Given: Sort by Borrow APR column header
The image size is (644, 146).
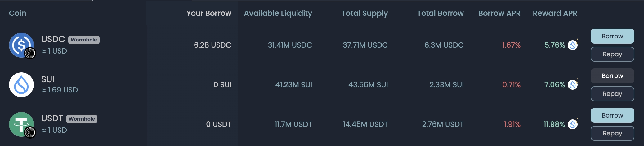Looking at the screenshot, I should tap(499, 13).
